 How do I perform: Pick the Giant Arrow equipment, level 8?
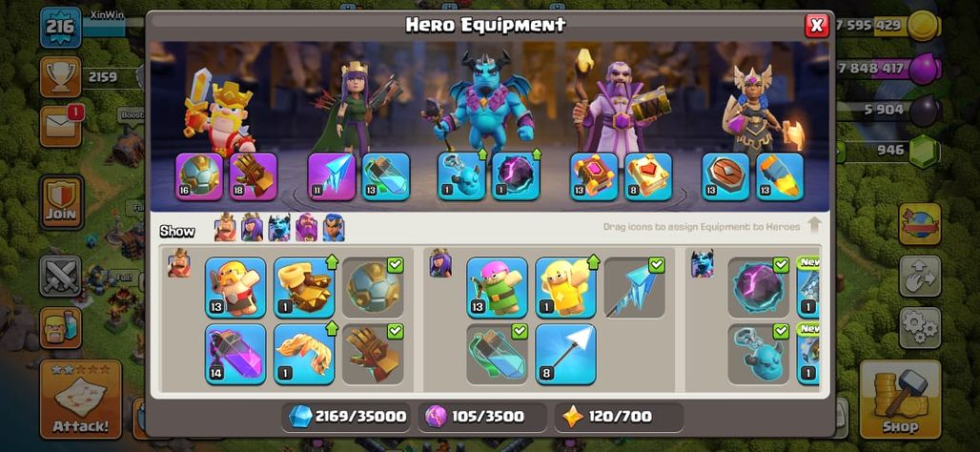pos(565,354)
